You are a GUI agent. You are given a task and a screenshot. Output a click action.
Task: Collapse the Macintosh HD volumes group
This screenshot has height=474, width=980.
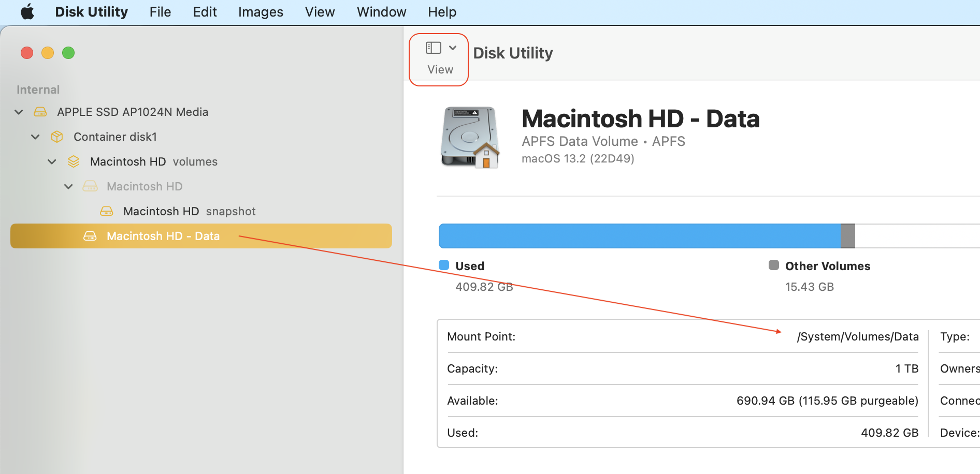coord(52,161)
